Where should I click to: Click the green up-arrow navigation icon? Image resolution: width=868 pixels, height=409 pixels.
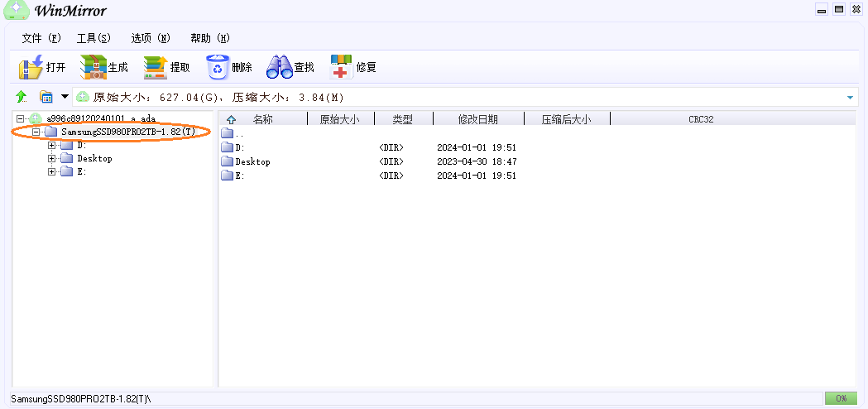point(22,98)
